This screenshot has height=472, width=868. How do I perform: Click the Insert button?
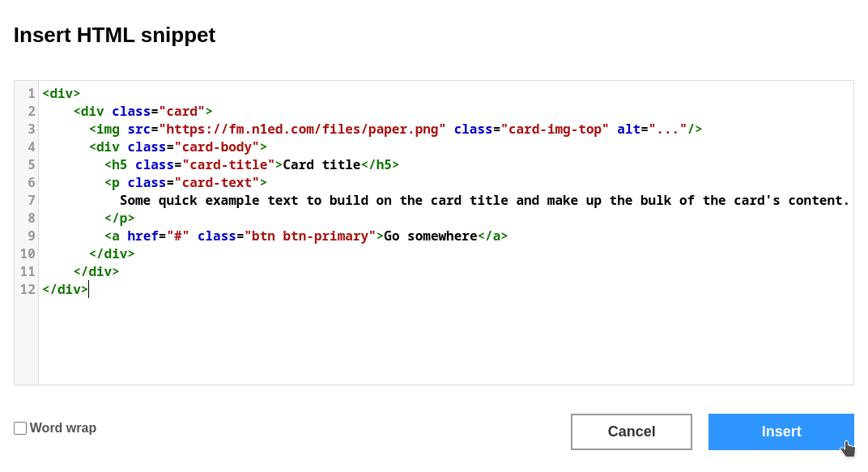point(780,432)
